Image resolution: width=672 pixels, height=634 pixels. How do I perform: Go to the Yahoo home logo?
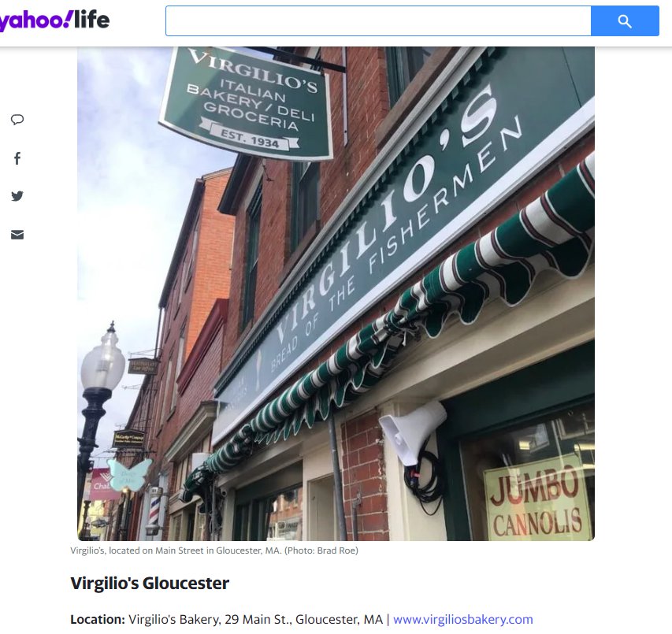coord(35,21)
